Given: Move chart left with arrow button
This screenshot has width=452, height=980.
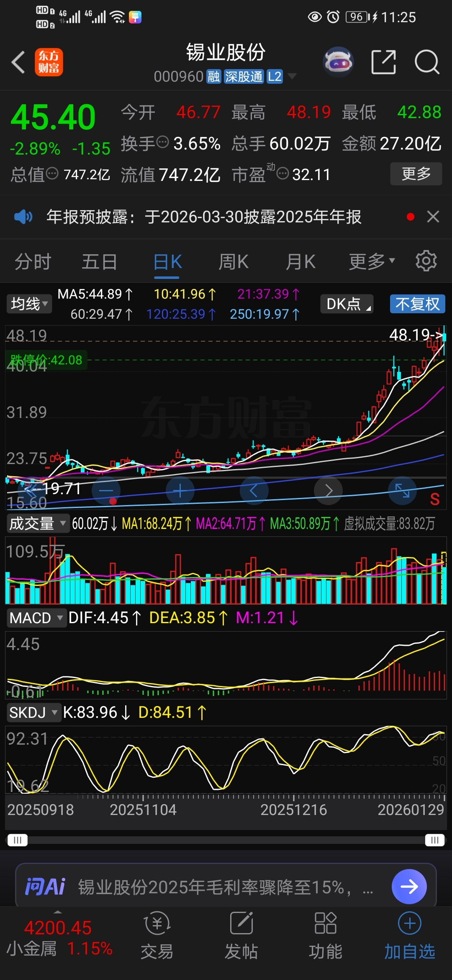Looking at the screenshot, I should click(254, 490).
